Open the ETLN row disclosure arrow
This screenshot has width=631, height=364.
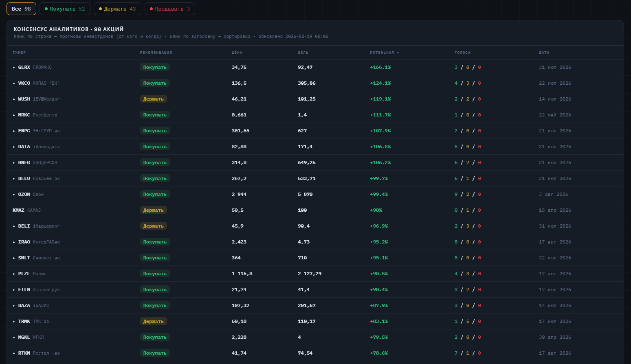point(14,290)
